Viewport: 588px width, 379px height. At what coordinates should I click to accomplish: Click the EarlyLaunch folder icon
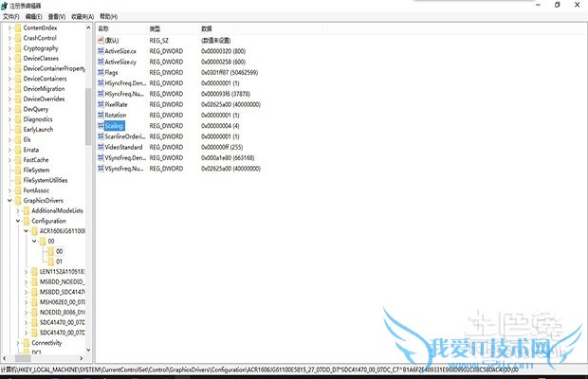[x=18, y=129]
